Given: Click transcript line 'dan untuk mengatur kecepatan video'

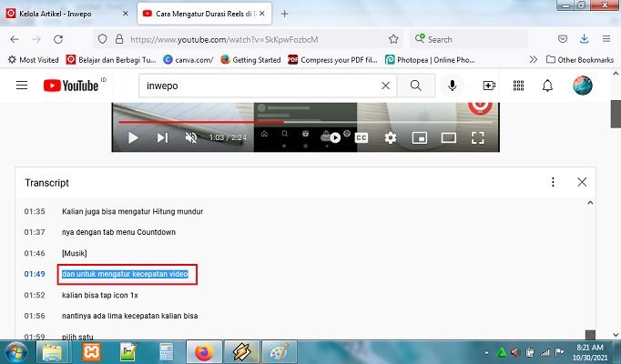Looking at the screenshot, I should pos(125,274).
